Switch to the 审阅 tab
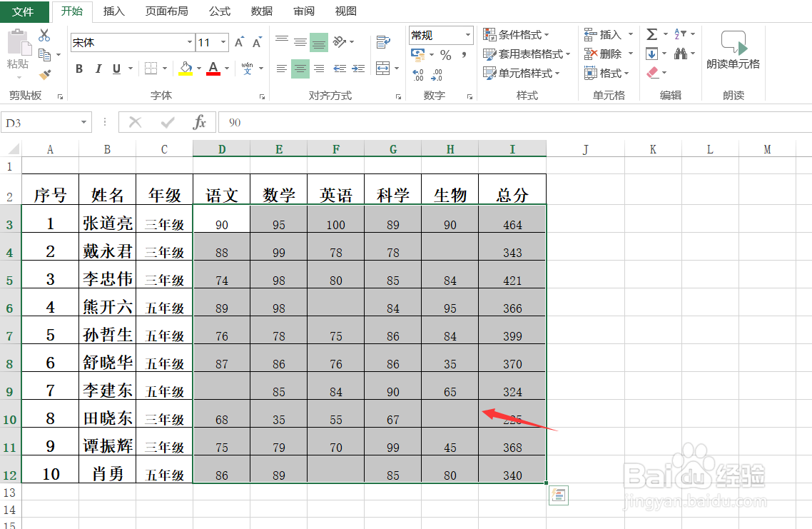 click(304, 11)
